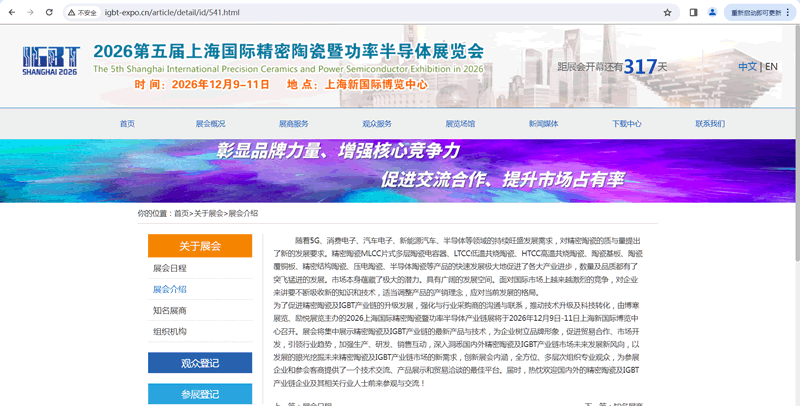Click the browser back arrow

coord(10,13)
